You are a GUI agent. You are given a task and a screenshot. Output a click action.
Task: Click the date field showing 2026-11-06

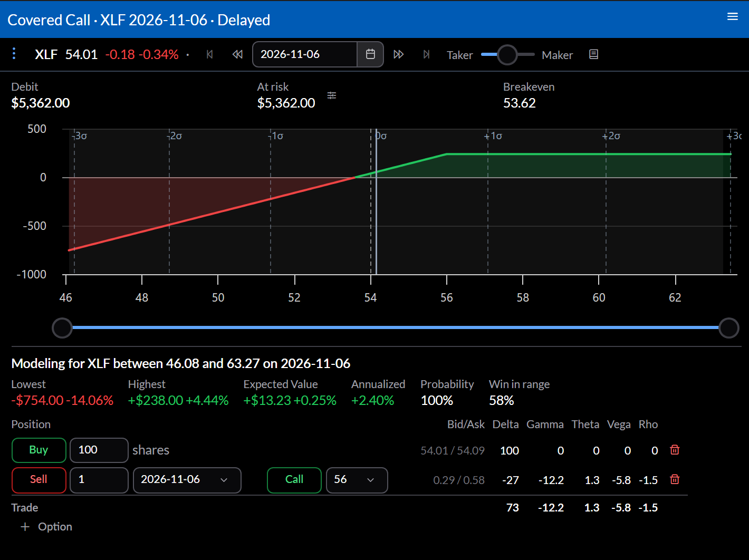pos(305,54)
